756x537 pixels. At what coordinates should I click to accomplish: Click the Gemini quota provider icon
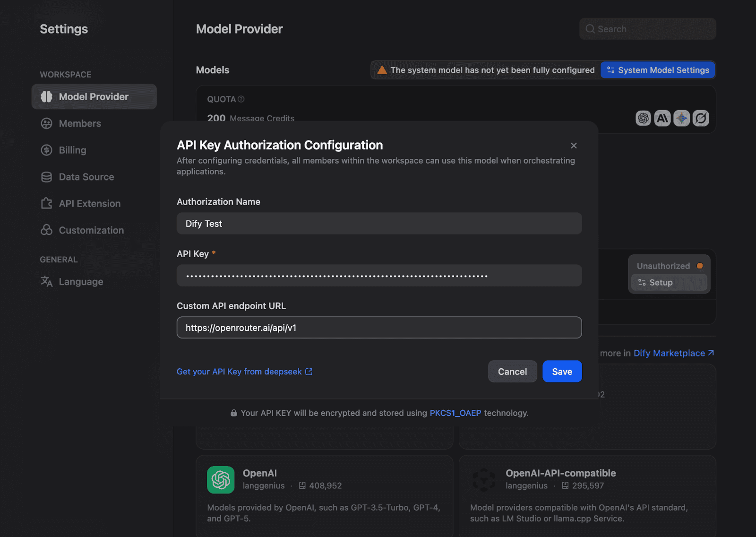click(681, 118)
